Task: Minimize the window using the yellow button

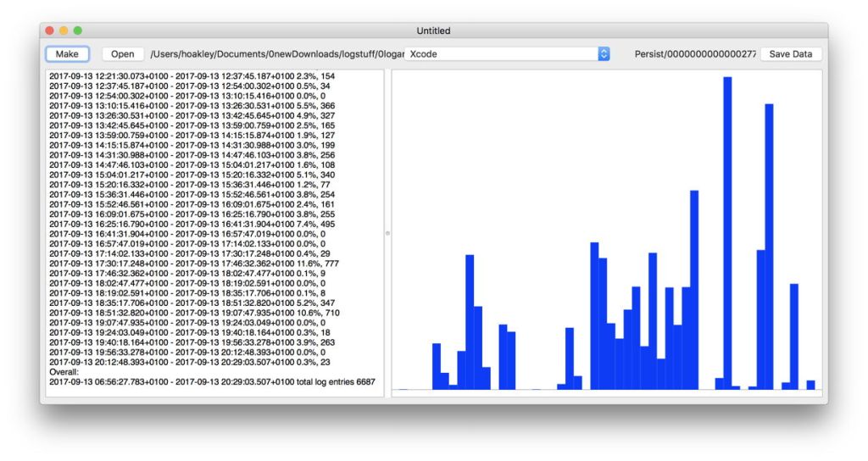Action: (64, 31)
